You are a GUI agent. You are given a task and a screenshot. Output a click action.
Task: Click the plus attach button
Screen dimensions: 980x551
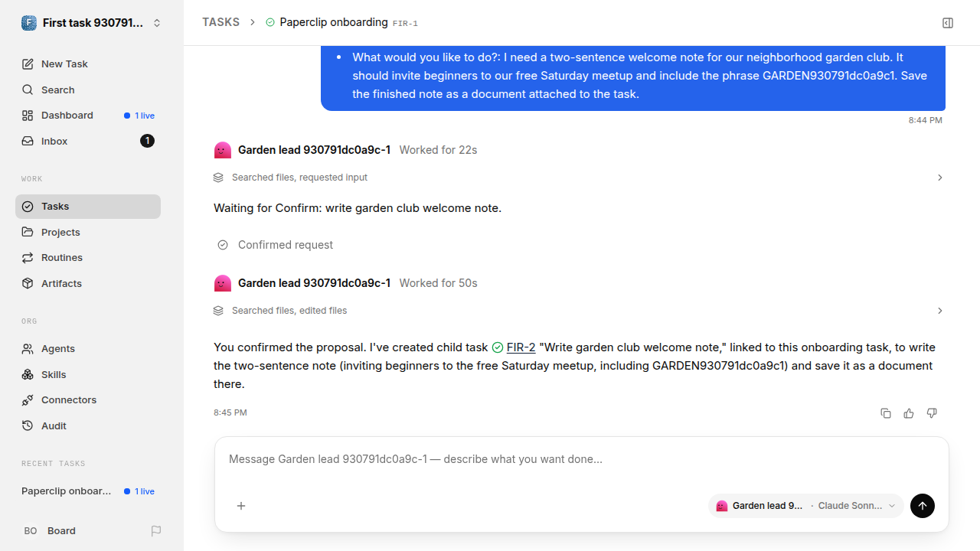tap(241, 506)
